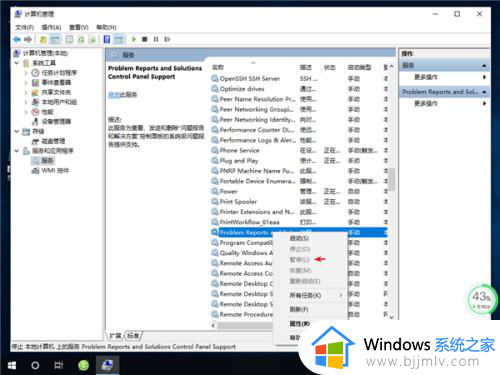
Task: Click 更多操作 under the Problem Reports actions section
Action: click(x=426, y=104)
